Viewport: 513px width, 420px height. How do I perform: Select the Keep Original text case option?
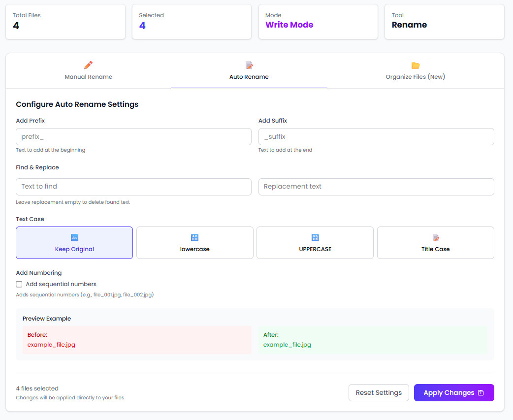(74, 242)
